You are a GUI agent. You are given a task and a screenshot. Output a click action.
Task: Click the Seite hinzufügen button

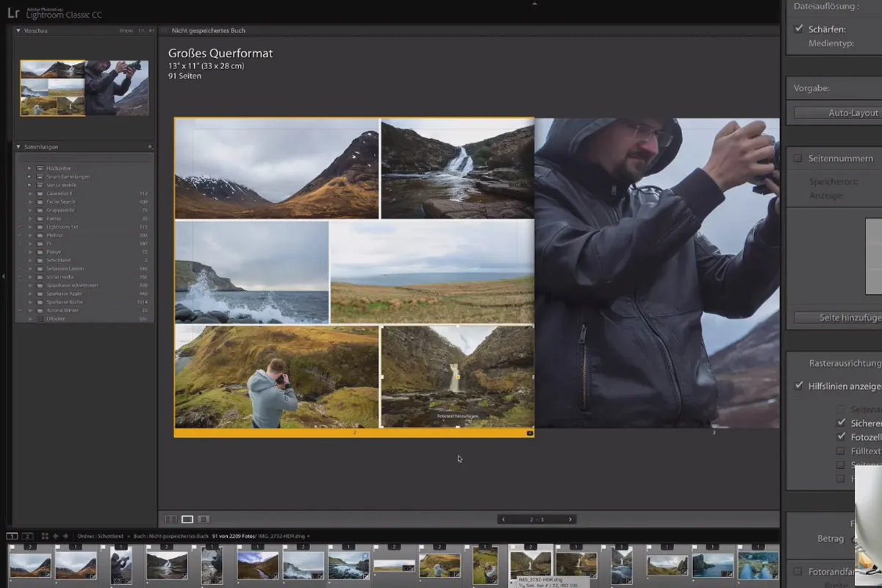point(837,318)
